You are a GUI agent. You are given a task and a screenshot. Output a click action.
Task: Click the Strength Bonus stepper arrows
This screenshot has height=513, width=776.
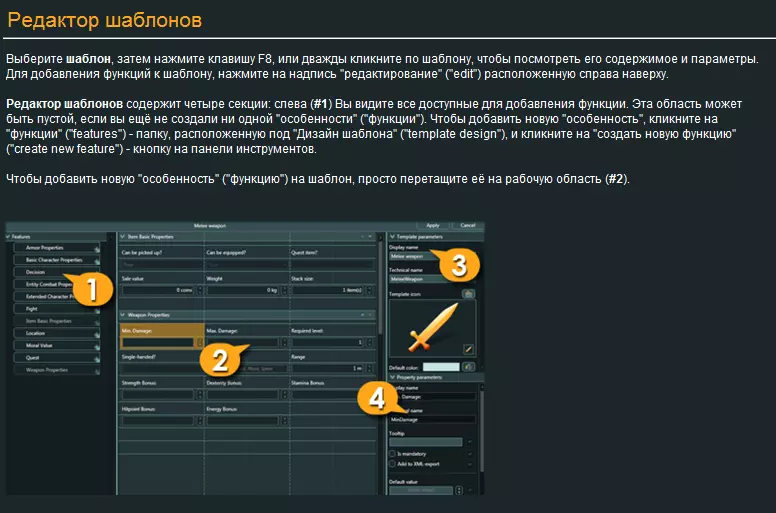200,394
